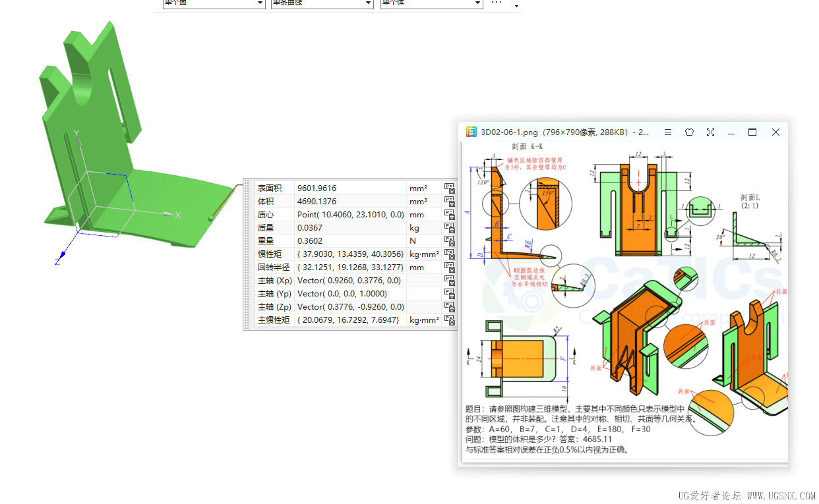Click the save icon in the 主惯性矩 row

click(450, 320)
